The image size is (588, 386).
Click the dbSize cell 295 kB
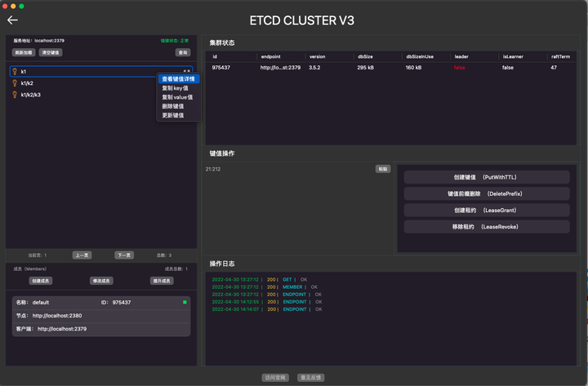[365, 68]
